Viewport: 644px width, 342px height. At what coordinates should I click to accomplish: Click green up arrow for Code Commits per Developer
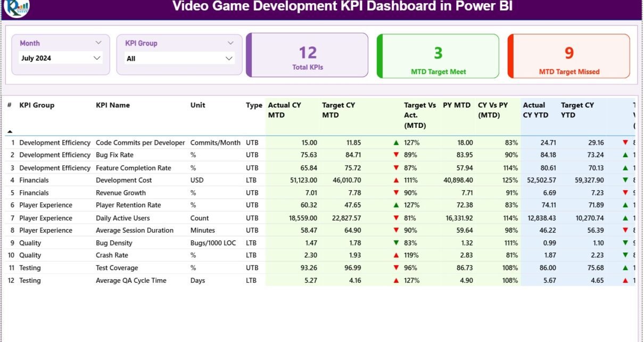396,143
